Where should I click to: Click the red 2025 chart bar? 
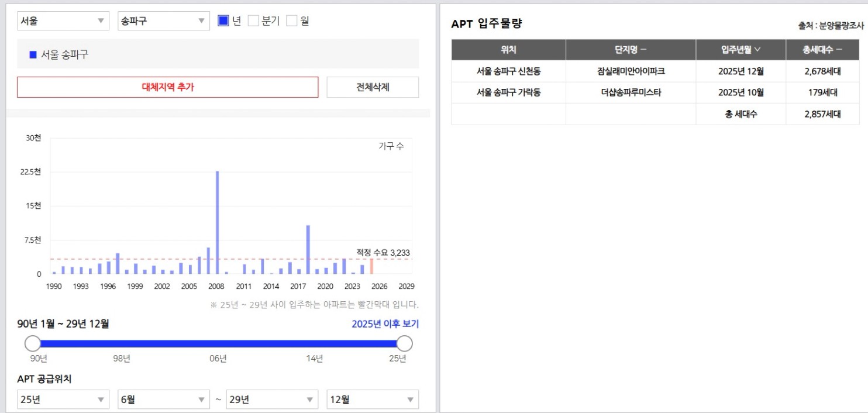pos(371,266)
